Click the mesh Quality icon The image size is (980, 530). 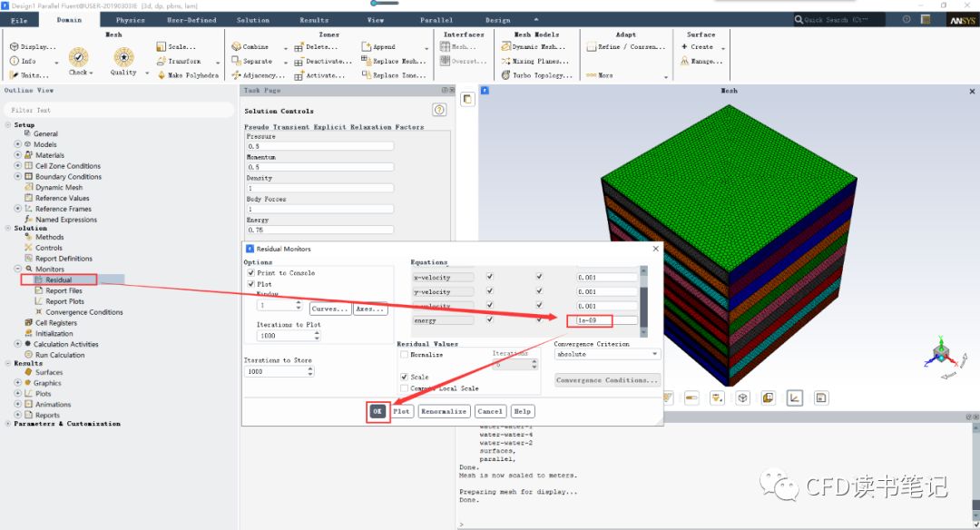[123, 57]
